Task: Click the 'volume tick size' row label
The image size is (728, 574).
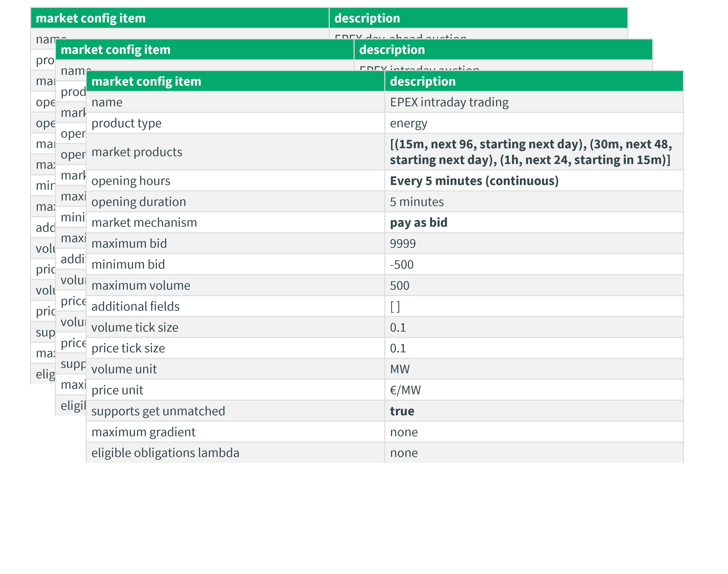Action: [135, 327]
